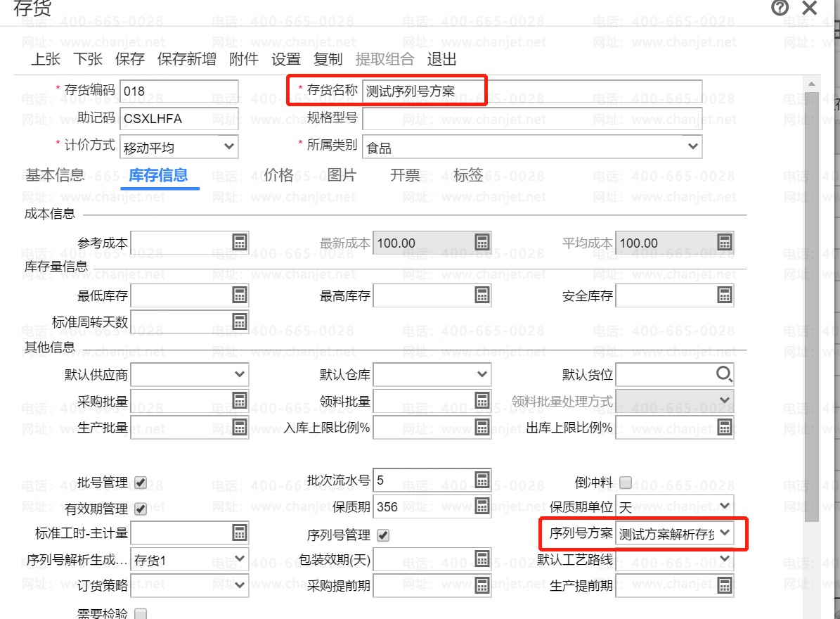Image resolution: width=840 pixels, height=619 pixels.
Task: Click the 复制 toolbar button
Action: (328, 59)
